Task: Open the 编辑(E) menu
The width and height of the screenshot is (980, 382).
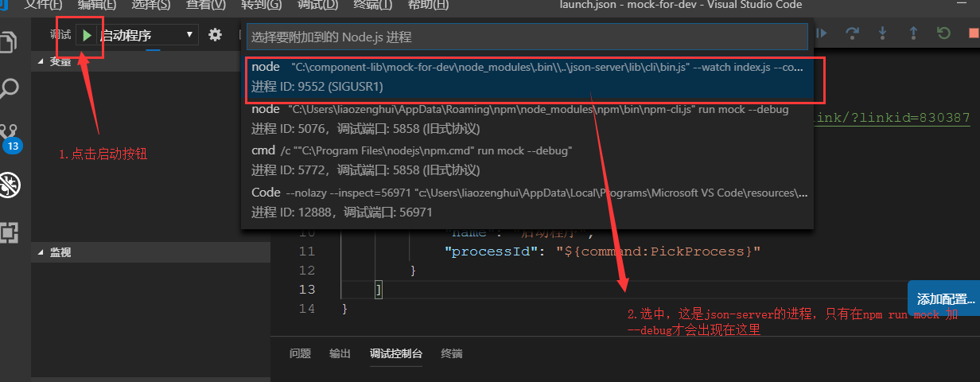Action: point(96,5)
